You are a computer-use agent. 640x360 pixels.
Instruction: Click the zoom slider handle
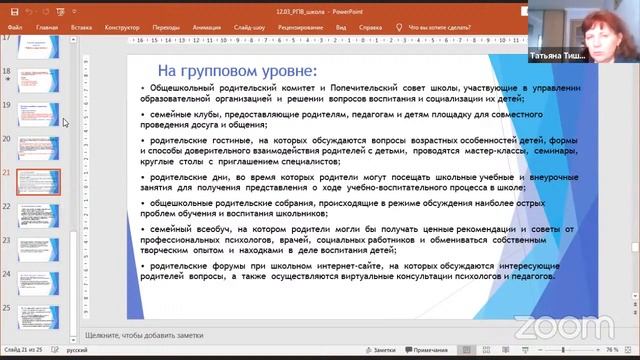point(563,350)
